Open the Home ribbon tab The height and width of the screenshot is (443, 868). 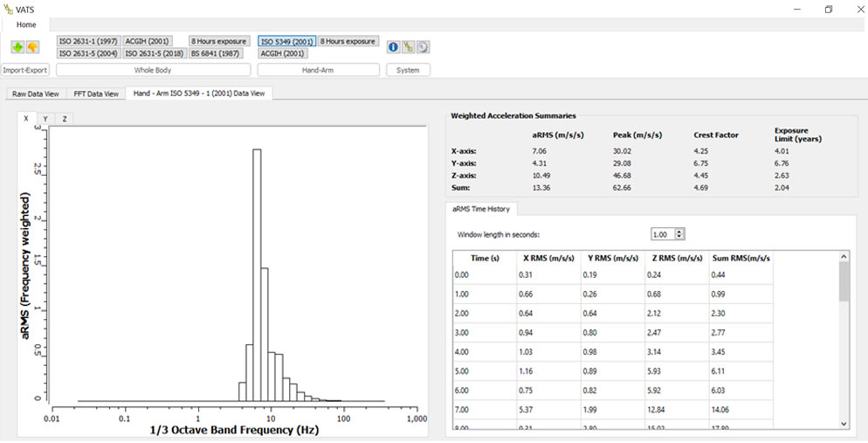tap(26, 24)
